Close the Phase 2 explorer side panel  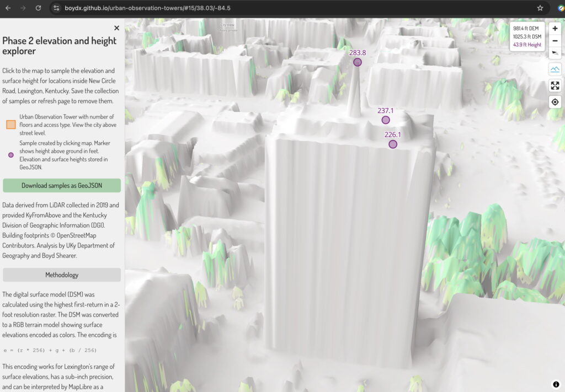pyautogui.click(x=116, y=28)
